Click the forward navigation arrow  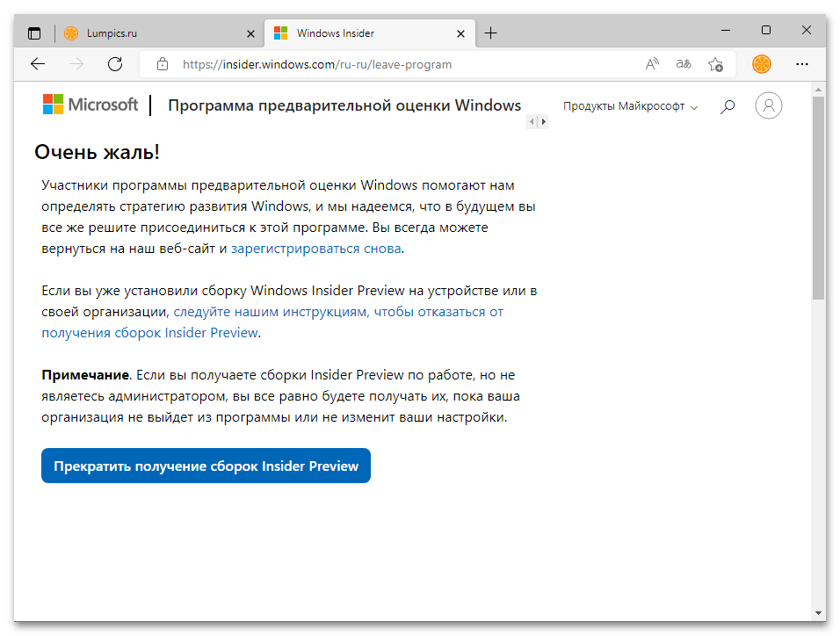point(76,64)
